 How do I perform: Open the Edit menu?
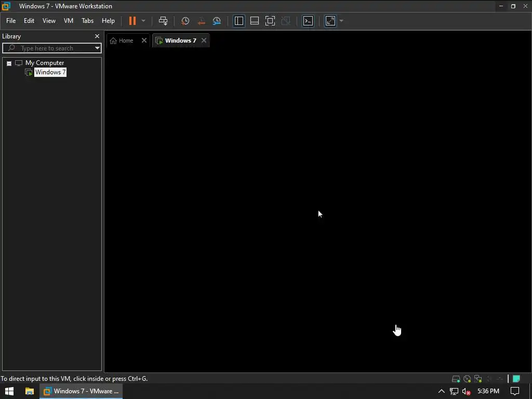click(29, 21)
